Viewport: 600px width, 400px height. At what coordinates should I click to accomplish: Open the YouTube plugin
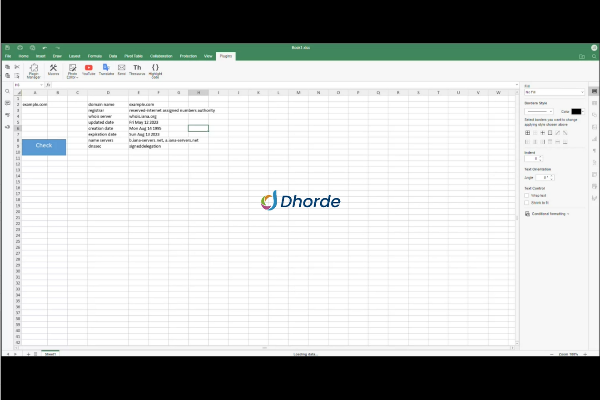(88, 69)
